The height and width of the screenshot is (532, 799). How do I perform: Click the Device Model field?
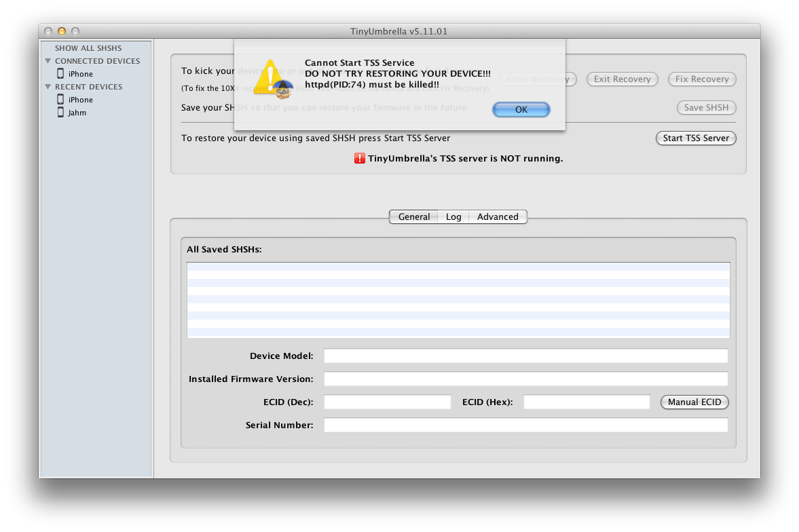point(526,356)
